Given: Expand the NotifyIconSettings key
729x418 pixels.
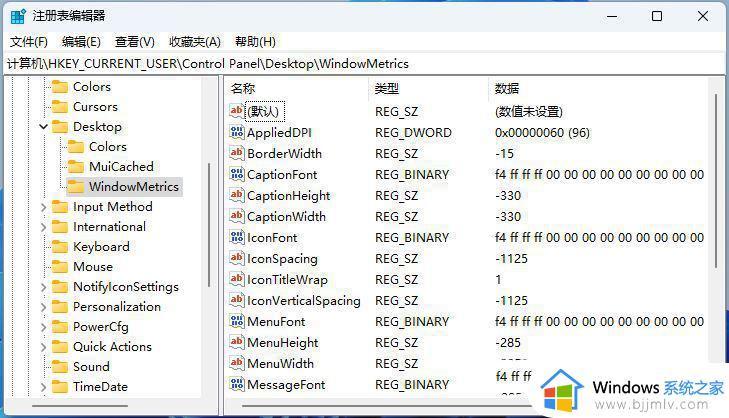Looking at the screenshot, I should point(43,287).
